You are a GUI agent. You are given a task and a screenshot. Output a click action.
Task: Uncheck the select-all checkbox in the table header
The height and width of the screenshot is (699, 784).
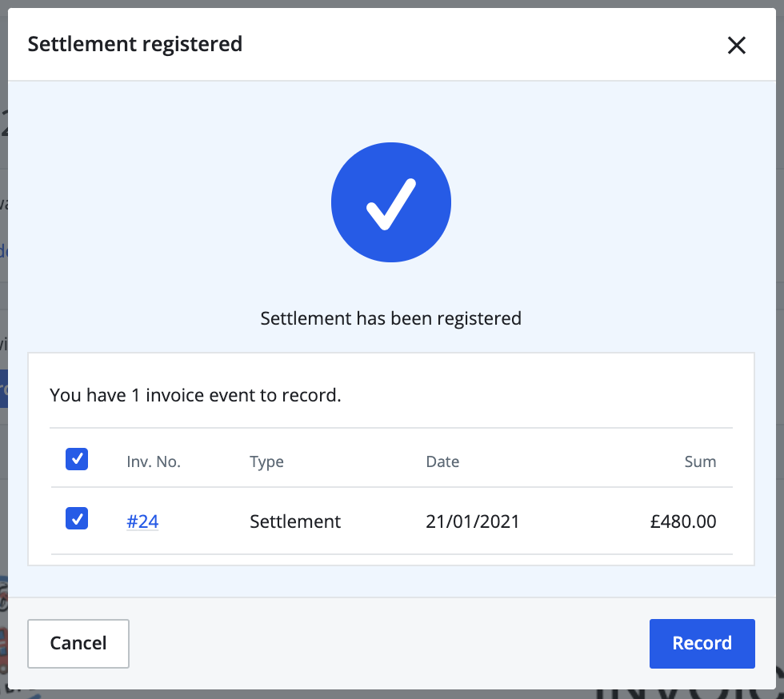pos(77,458)
